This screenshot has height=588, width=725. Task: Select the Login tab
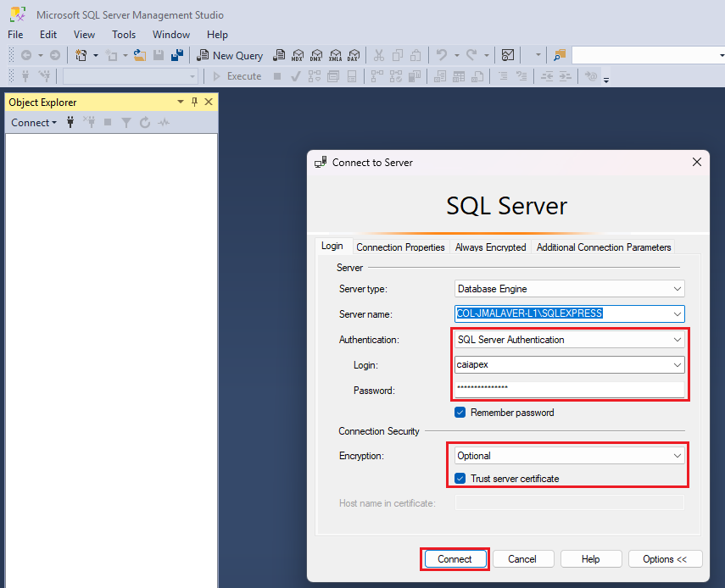(x=332, y=246)
